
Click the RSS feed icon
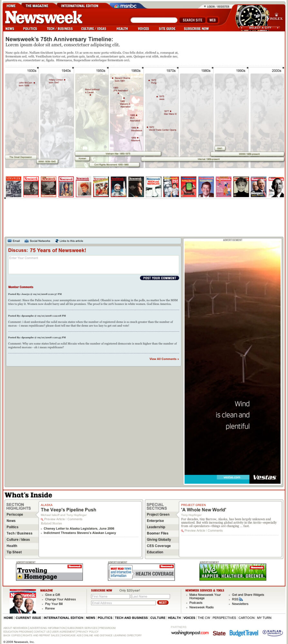241,599
